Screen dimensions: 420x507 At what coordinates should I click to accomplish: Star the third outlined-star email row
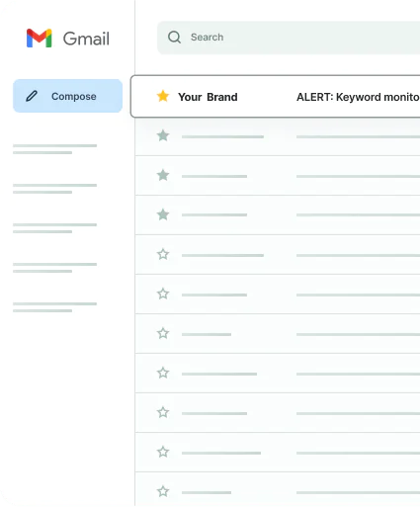163,333
